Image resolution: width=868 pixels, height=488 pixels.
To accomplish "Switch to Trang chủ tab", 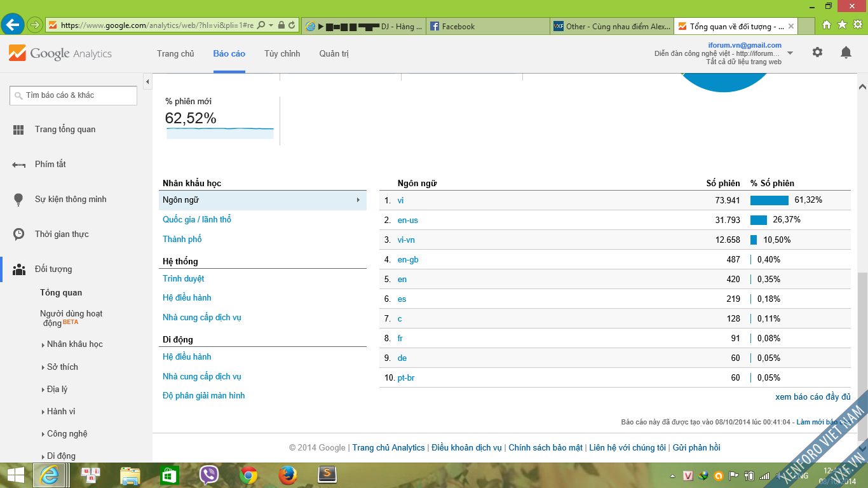I will click(x=175, y=53).
